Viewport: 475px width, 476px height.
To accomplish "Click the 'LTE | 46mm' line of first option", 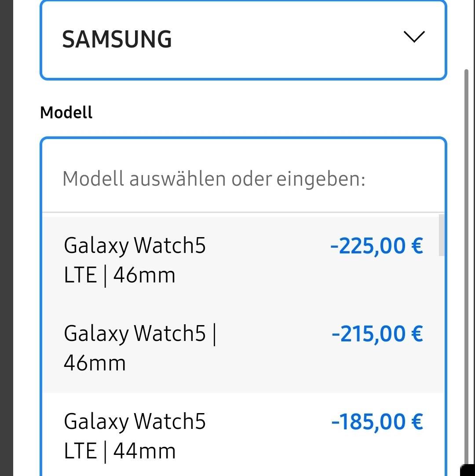I will 120,275.
